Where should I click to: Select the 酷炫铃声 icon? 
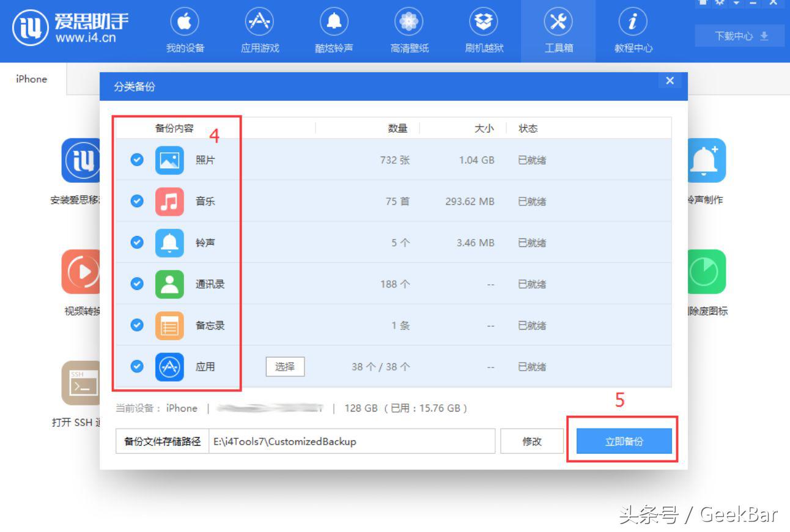tap(333, 28)
